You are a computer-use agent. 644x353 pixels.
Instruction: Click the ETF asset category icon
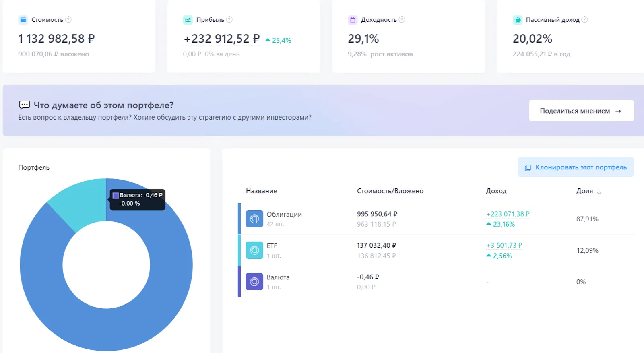[x=254, y=250]
